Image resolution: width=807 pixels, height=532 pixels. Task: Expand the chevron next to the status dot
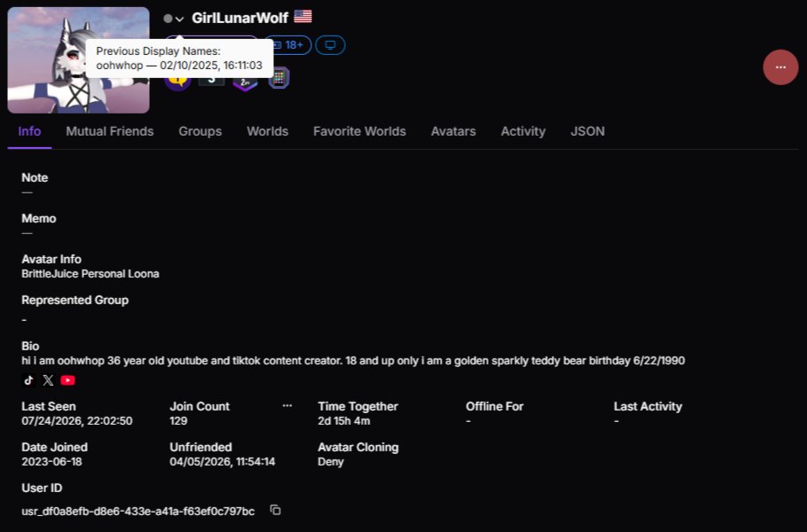click(x=180, y=19)
